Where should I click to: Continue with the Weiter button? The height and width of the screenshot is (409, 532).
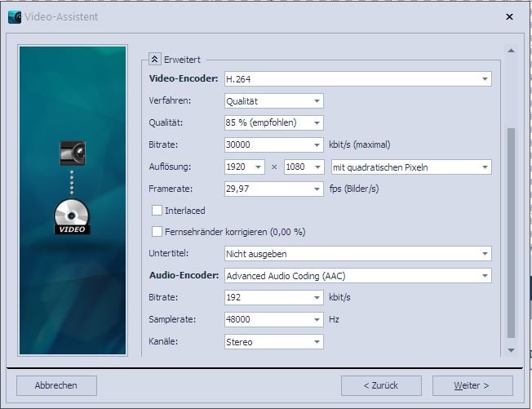[472, 385]
